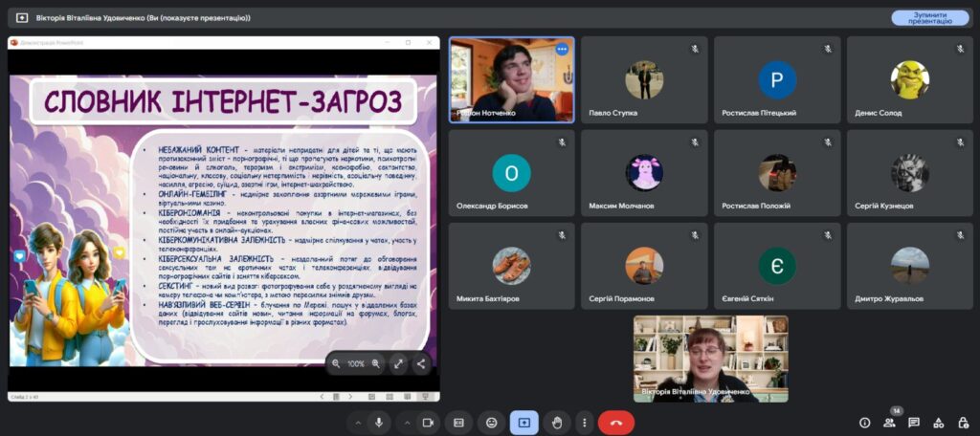Open the meeting details info panel
The height and width of the screenshot is (436, 980).
coord(864,422)
